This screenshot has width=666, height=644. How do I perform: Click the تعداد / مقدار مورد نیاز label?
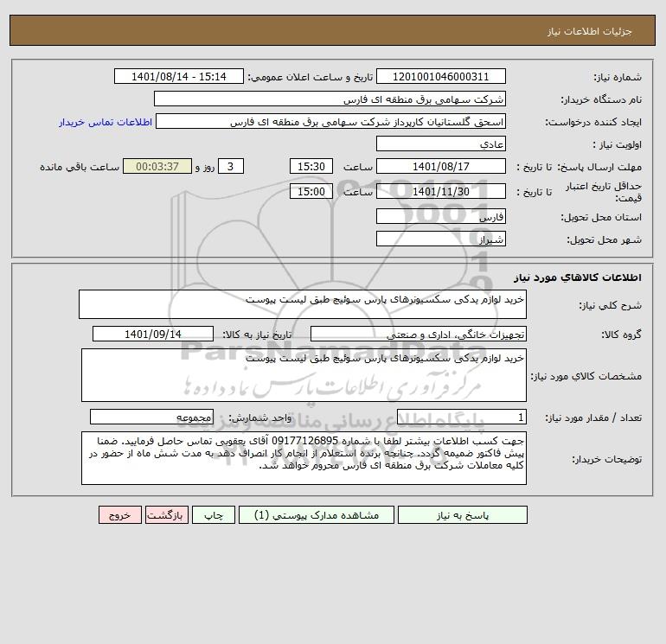tap(593, 418)
